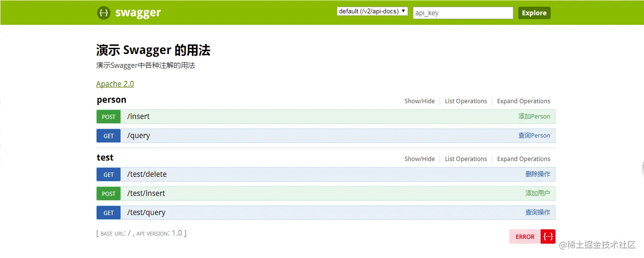
Task: Click Show/Hide for test section
Action: 420,159
